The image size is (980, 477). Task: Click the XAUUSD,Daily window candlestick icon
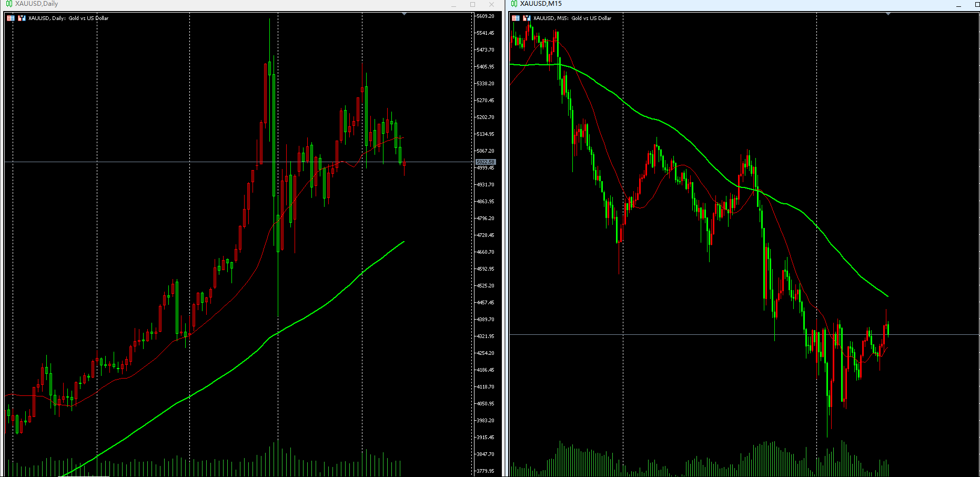click(9, 4)
